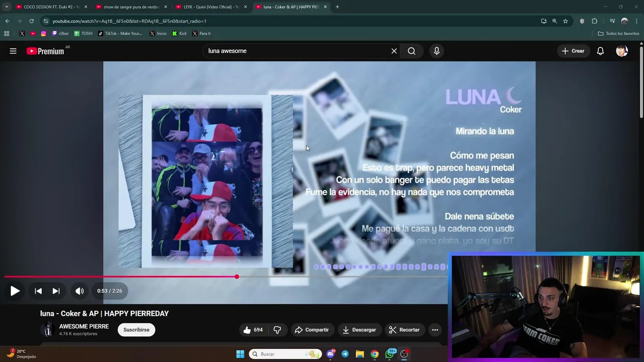The image size is (644, 362).
Task: Open the YouTube hamburger guide menu
Action: [13, 51]
